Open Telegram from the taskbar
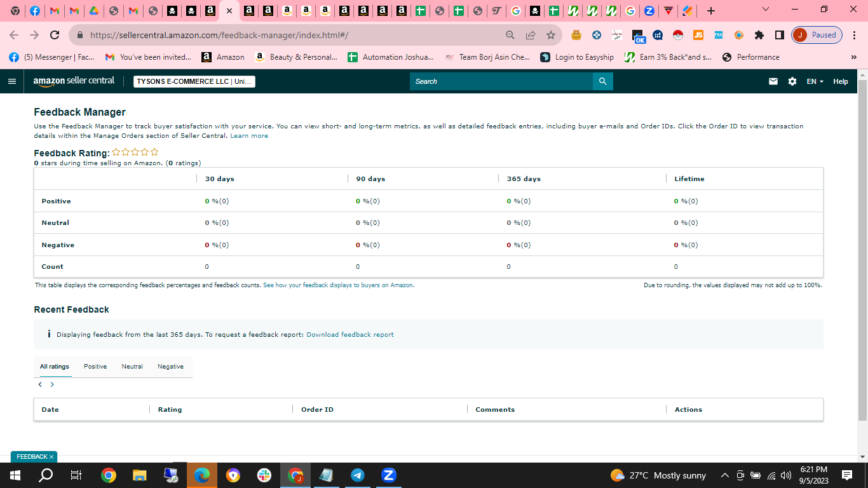The image size is (868, 488). (358, 475)
